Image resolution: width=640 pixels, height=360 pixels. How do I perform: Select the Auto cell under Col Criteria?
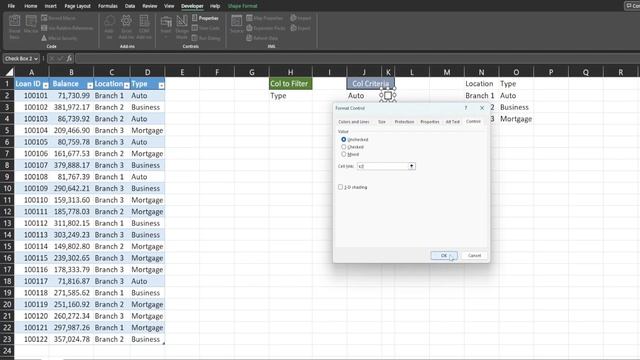click(x=364, y=96)
